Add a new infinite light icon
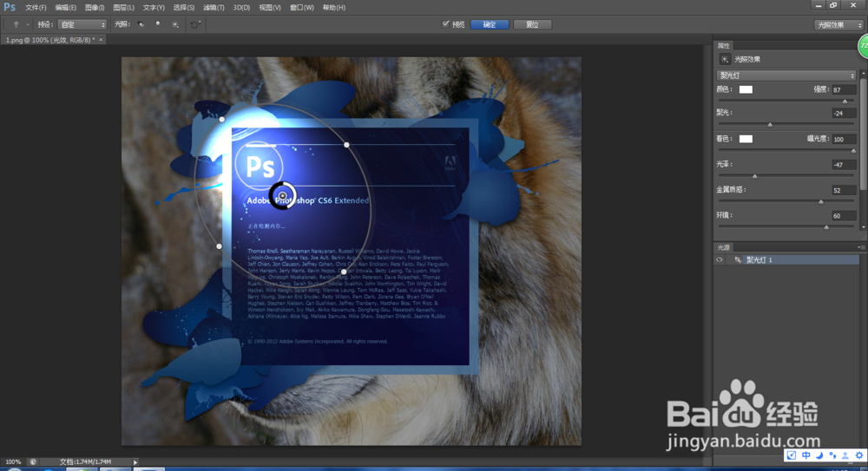868x471 pixels. click(175, 24)
